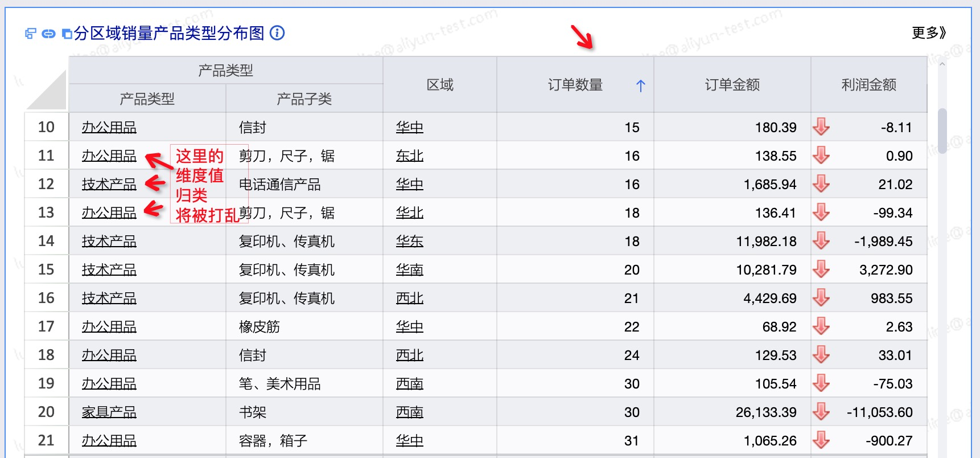Image resolution: width=980 pixels, height=458 pixels.
Task: Click 家具产品 link in row 20
Action: pyautogui.click(x=109, y=412)
